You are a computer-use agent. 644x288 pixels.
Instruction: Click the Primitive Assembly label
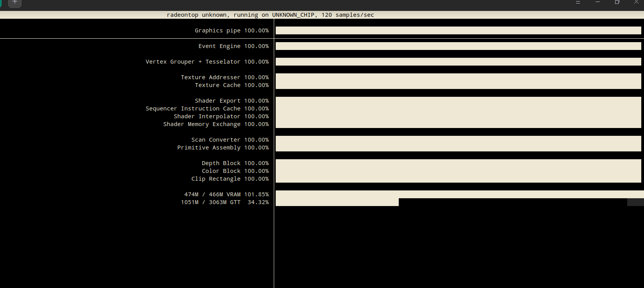(209, 148)
